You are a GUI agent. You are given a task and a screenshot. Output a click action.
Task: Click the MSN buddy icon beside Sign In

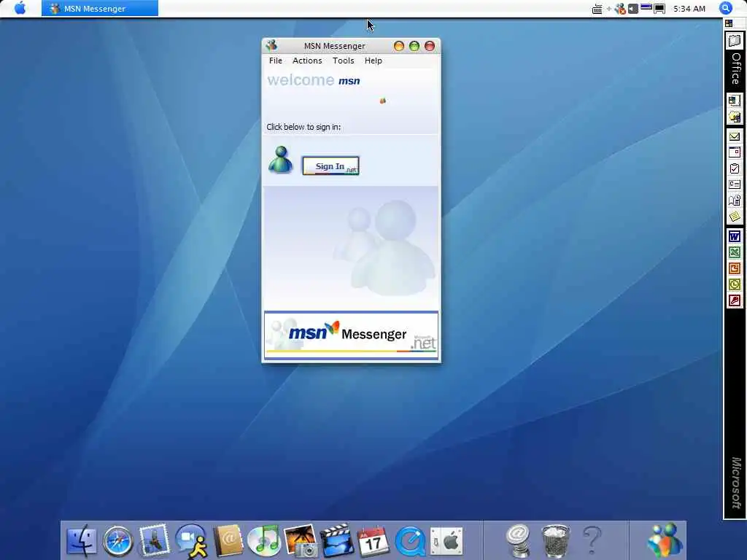pyautogui.click(x=281, y=160)
